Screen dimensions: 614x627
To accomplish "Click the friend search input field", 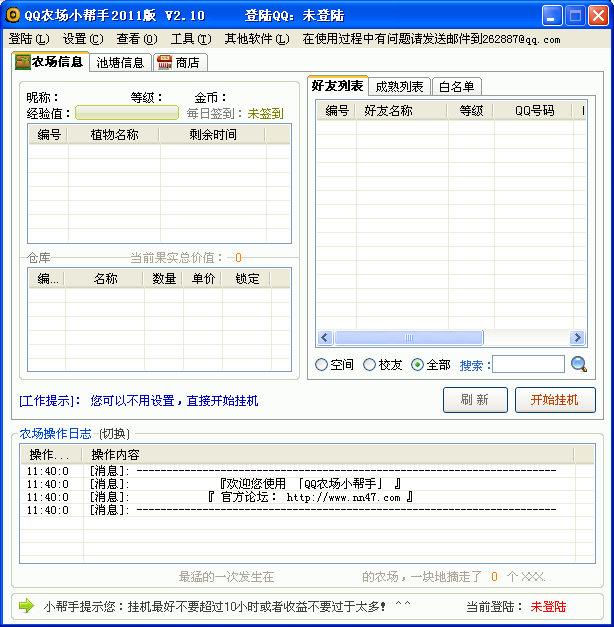I will [528, 364].
